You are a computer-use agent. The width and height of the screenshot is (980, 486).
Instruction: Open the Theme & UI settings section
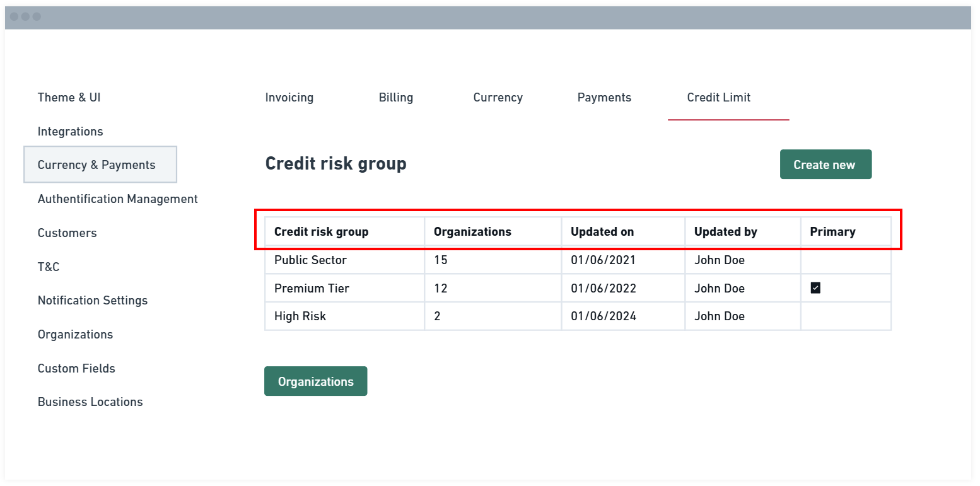tap(69, 98)
